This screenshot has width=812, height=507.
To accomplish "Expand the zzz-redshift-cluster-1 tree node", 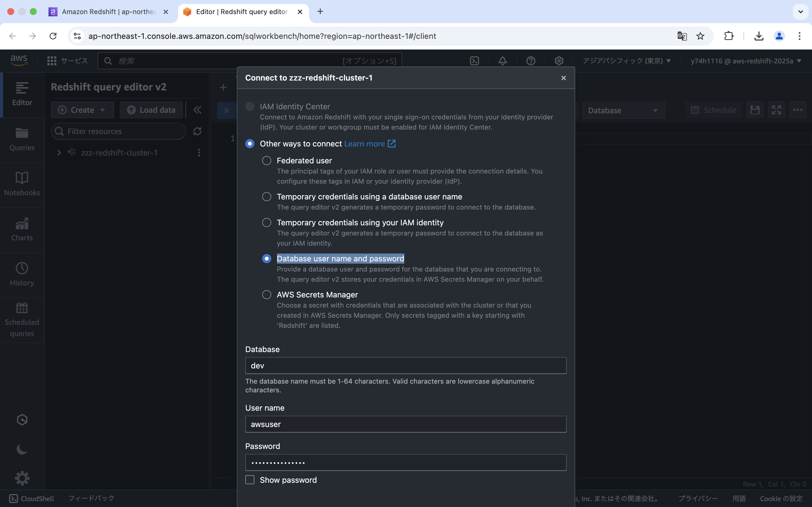I will (59, 153).
